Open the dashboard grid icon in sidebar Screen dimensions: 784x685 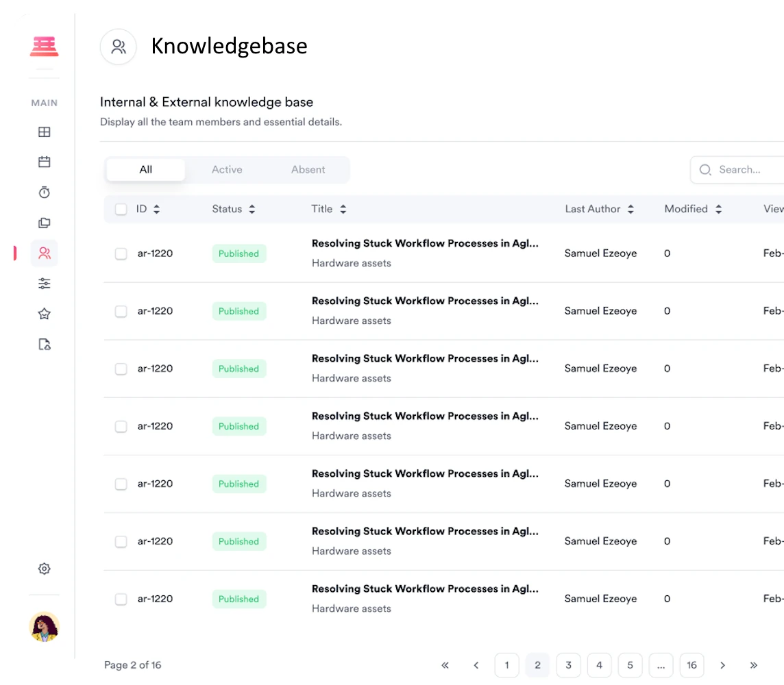coord(45,132)
